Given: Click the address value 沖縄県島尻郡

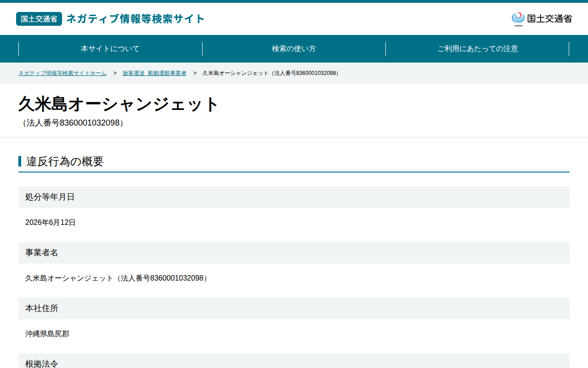Looking at the screenshot, I should [47, 334].
